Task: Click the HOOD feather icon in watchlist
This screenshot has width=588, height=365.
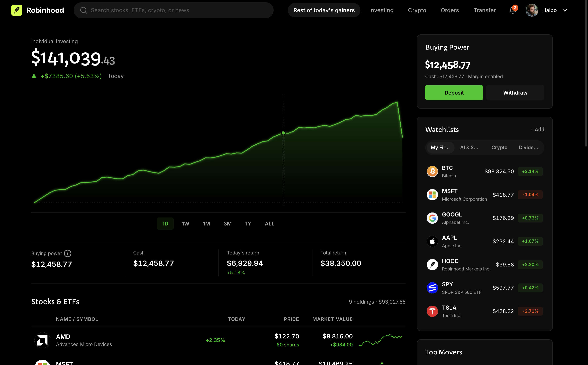Action: 432,265
